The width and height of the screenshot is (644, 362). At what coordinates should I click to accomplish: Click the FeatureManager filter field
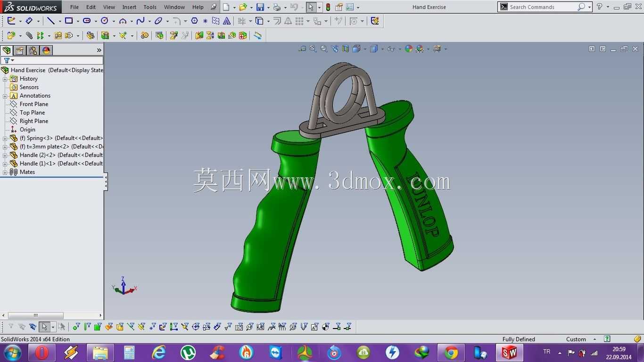point(52,60)
